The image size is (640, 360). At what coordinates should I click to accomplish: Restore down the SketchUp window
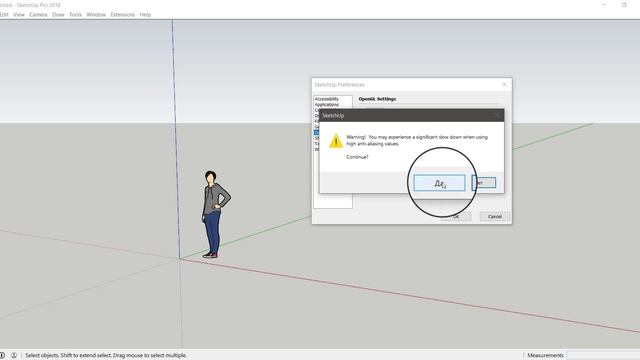click(624, 5)
